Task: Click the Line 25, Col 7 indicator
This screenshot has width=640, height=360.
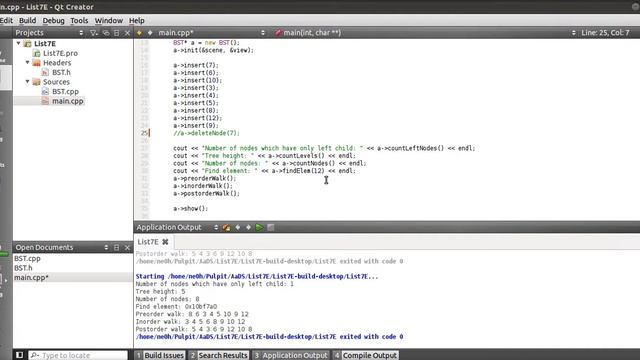Action: click(x=605, y=33)
